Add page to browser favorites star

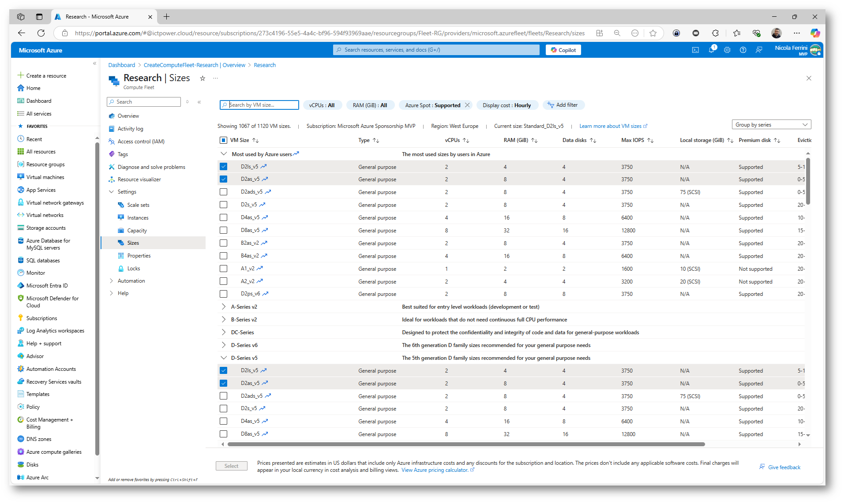(x=653, y=33)
